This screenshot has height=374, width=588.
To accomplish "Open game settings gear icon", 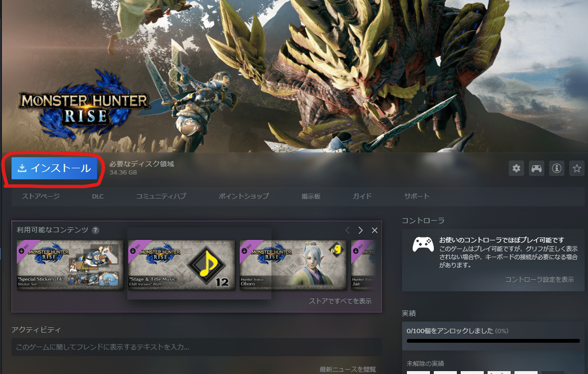I will (x=516, y=168).
